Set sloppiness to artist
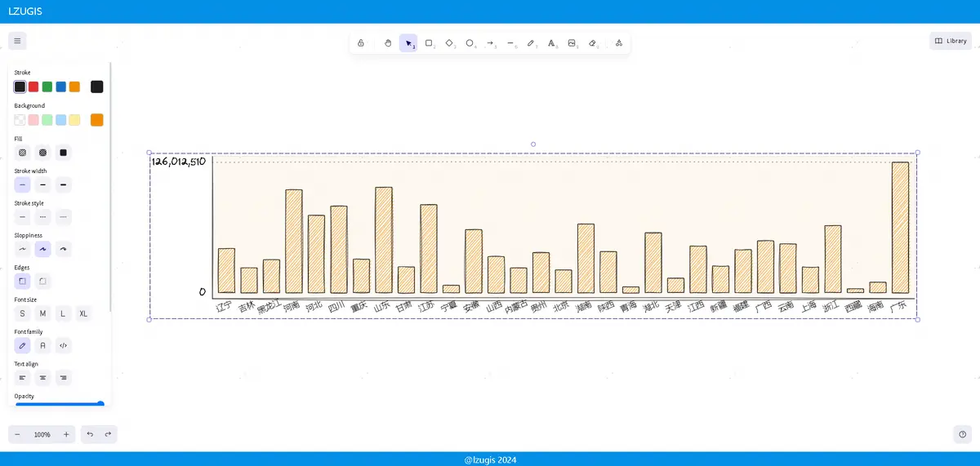 pyautogui.click(x=42, y=249)
